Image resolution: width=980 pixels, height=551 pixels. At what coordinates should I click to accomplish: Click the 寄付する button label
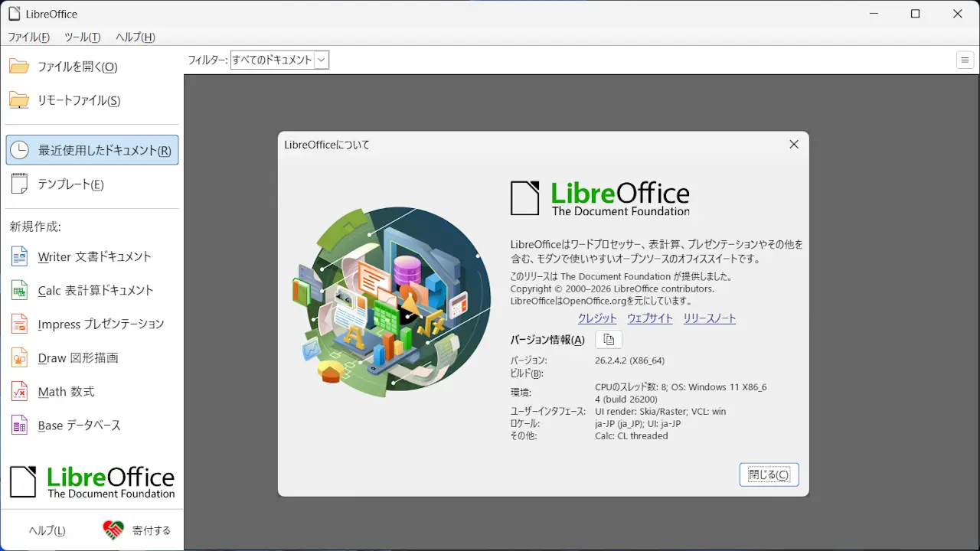pos(151,530)
